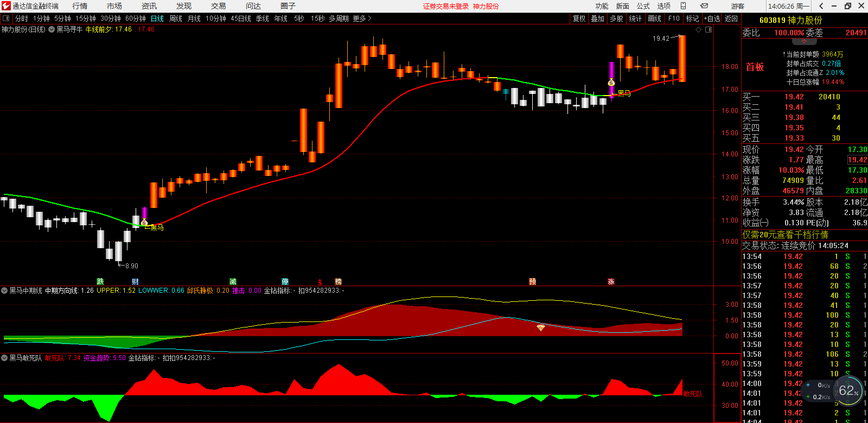Switch to 周线 weekly period
The image size is (868, 423).
point(176,18)
